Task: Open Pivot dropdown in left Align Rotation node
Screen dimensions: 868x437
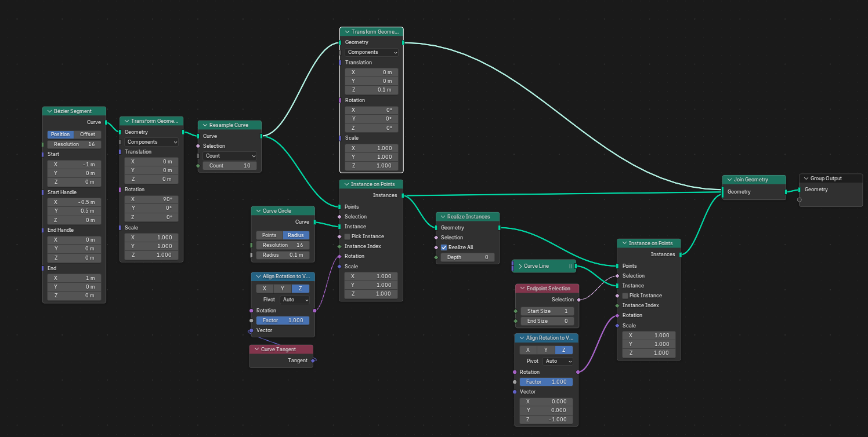Action: (x=295, y=300)
